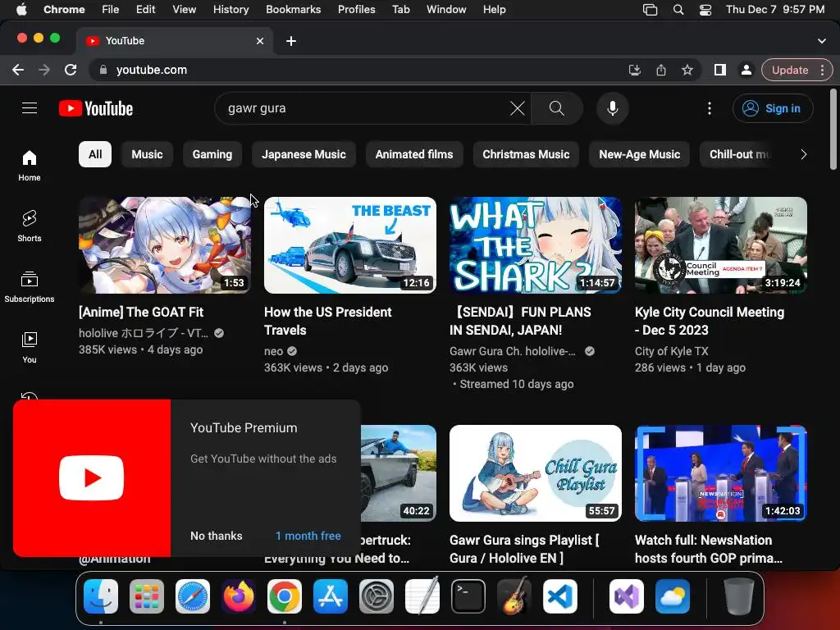Open the Chill Gura Playlist thumbnail
Screen dimensions: 840x630
pos(535,473)
